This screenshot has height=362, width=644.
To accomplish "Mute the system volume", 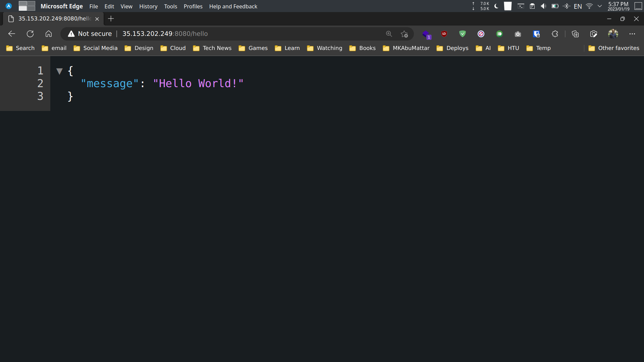I will (x=543, y=6).
